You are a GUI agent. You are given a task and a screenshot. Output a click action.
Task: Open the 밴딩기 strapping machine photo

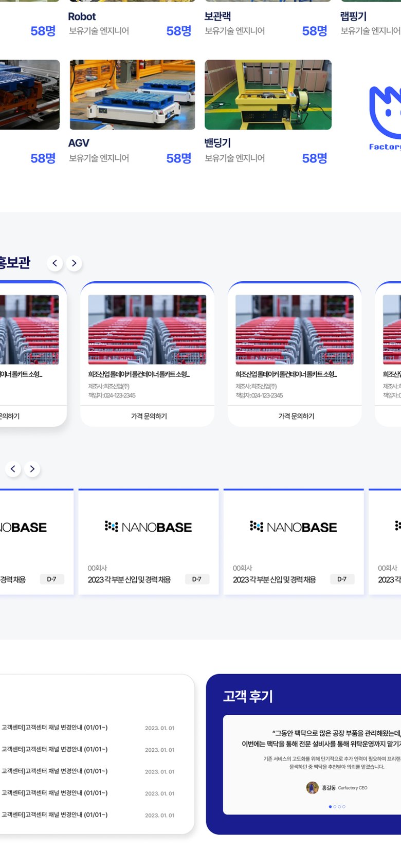(x=268, y=95)
